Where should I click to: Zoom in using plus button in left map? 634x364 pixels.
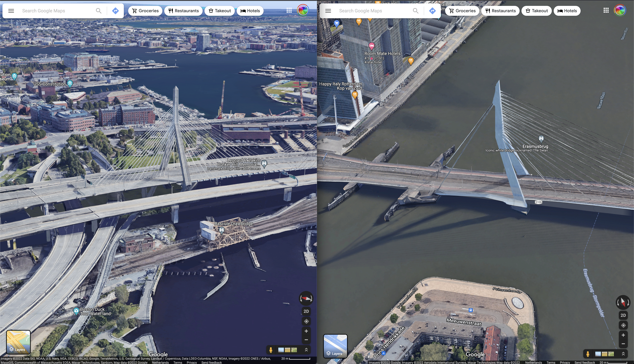click(306, 331)
